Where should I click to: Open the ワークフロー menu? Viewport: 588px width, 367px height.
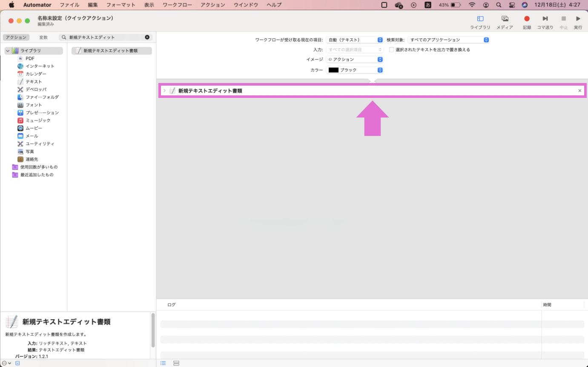click(177, 5)
